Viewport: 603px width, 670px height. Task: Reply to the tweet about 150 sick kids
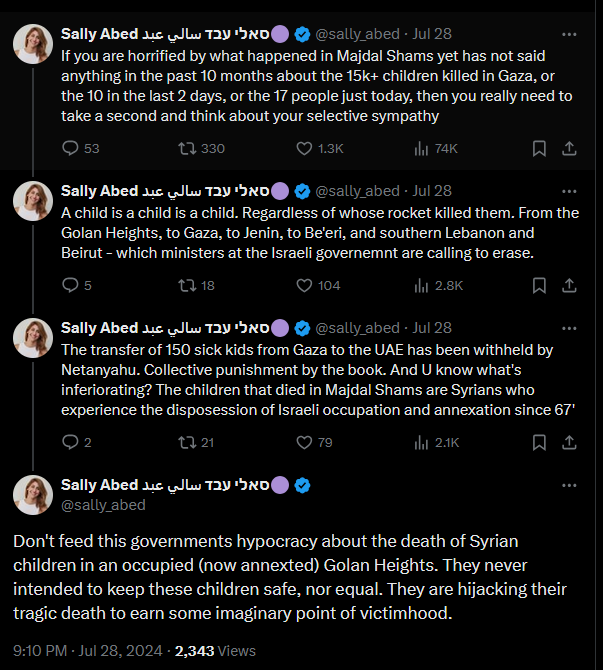coord(71,442)
